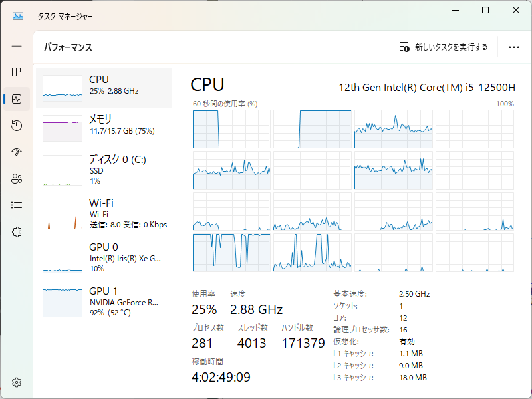
Task: Select GPU 0 Intel Iris Xe item
Action: [104, 258]
